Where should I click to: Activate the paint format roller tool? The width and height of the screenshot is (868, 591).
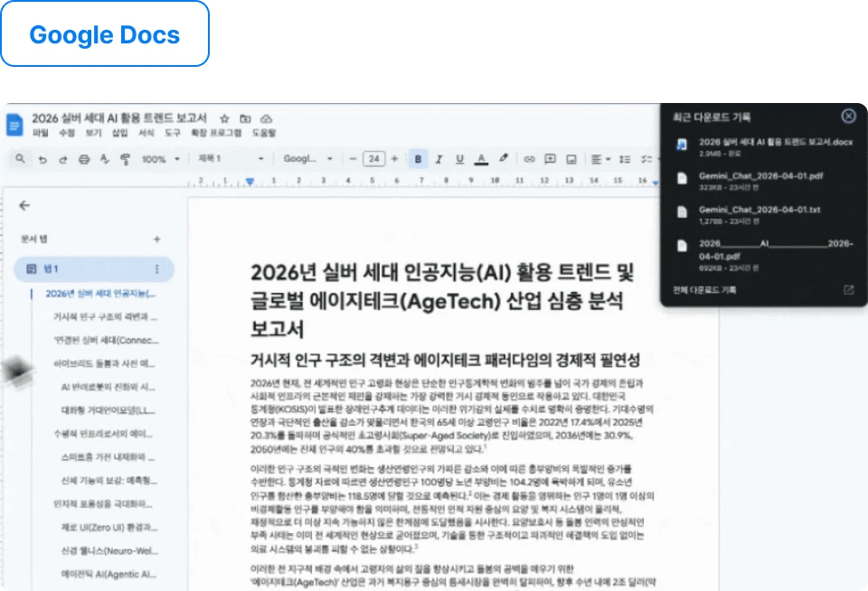tap(125, 159)
